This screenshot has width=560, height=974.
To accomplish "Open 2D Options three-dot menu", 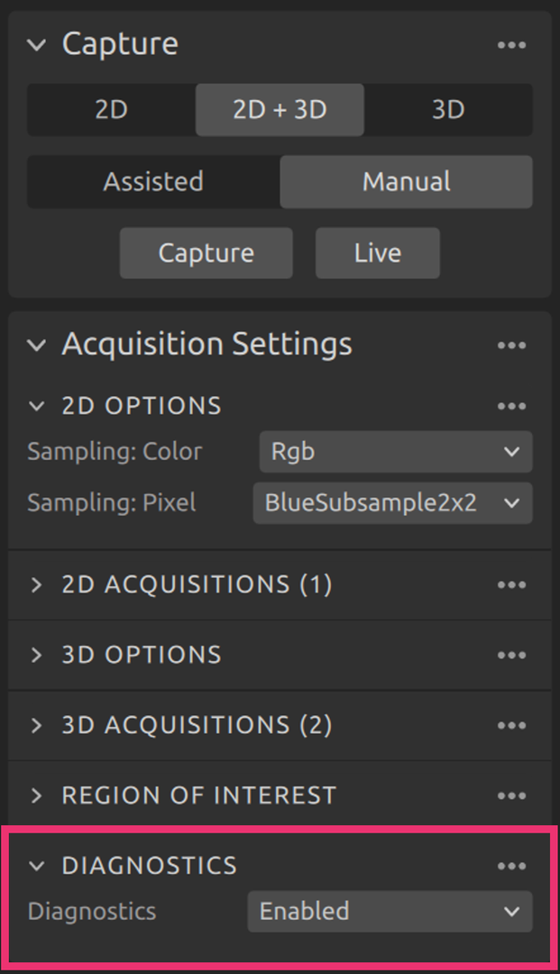I will (x=511, y=407).
